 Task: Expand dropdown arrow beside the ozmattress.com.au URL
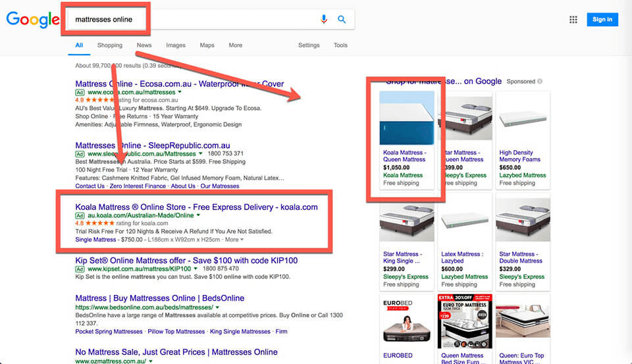pyautogui.click(x=151, y=361)
